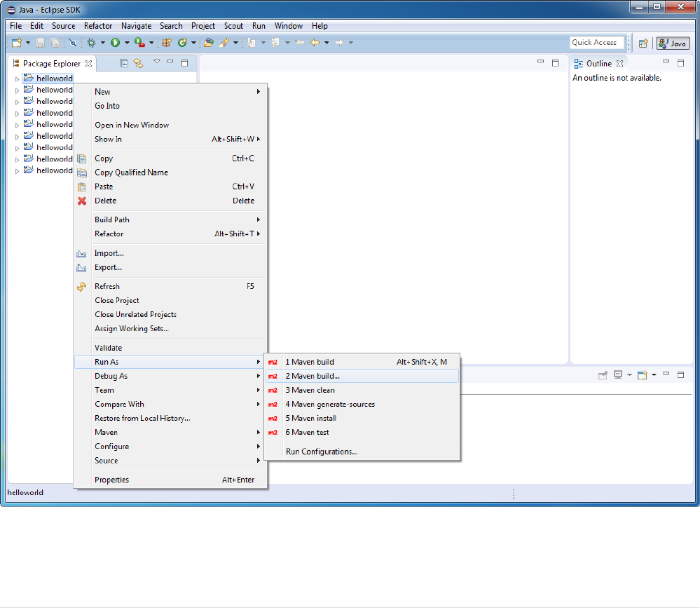
Task: Maximize the Package Explorer view
Action: pos(185,63)
